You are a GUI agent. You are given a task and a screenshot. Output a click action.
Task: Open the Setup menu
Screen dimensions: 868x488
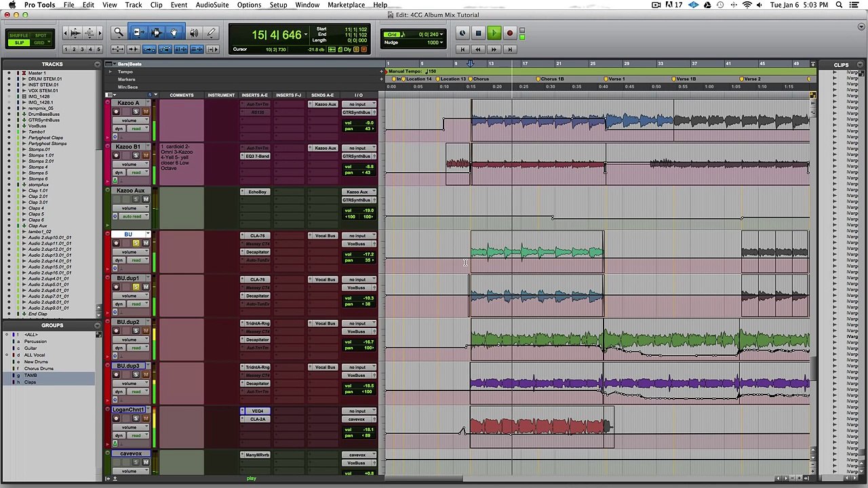278,5
